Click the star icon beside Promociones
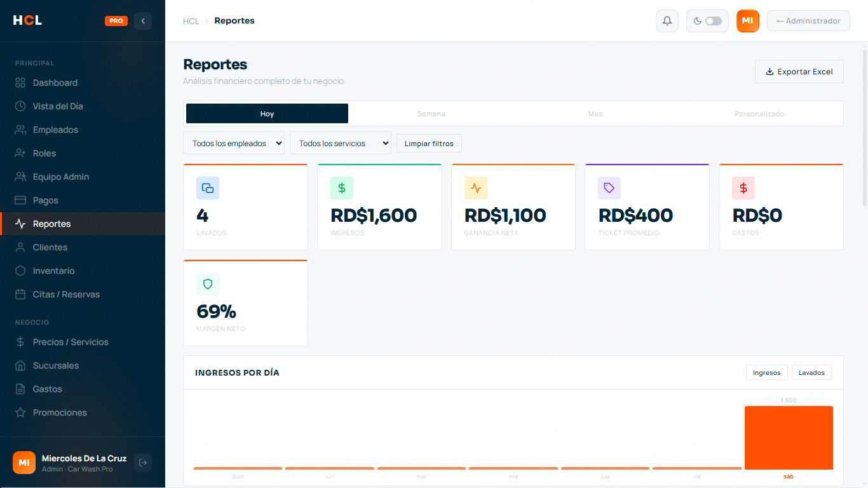 click(20, 412)
